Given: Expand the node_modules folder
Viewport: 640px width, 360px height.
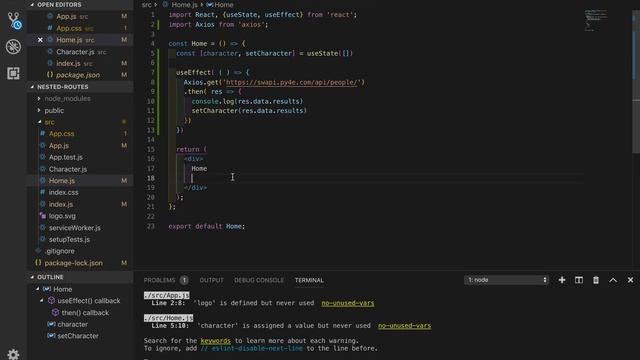Looking at the screenshot, I should 39,99.
